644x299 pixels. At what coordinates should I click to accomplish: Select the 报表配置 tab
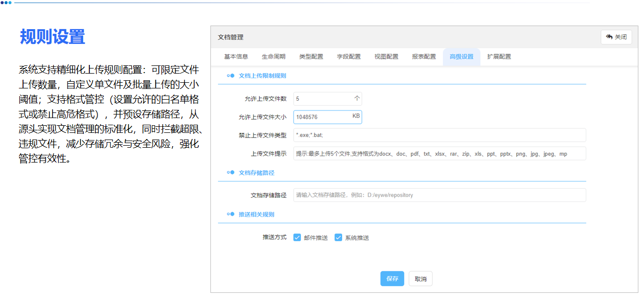click(x=423, y=57)
